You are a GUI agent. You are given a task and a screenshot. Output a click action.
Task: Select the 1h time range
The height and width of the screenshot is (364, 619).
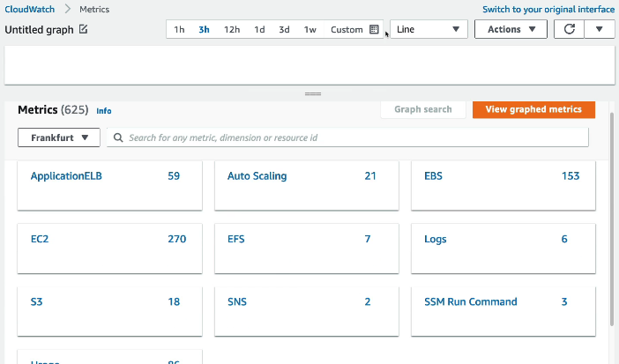179,30
